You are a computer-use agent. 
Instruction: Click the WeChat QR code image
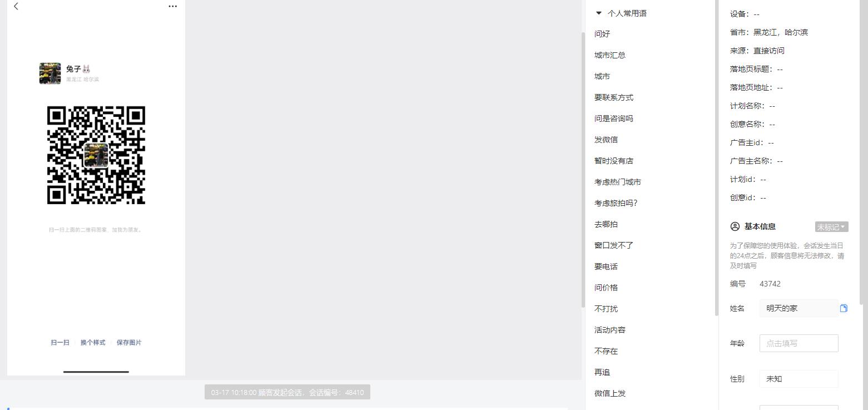96,155
